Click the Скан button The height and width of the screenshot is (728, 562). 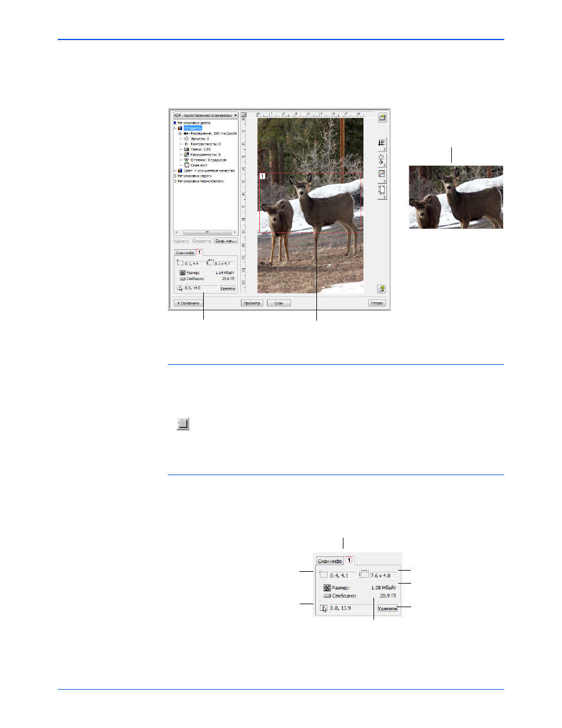pyautogui.click(x=279, y=303)
